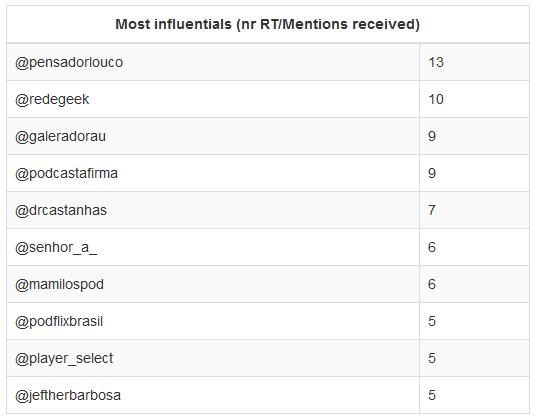Select the 13 count for pensadorlouco
Viewport: 538px width, 420px height.
(x=436, y=62)
